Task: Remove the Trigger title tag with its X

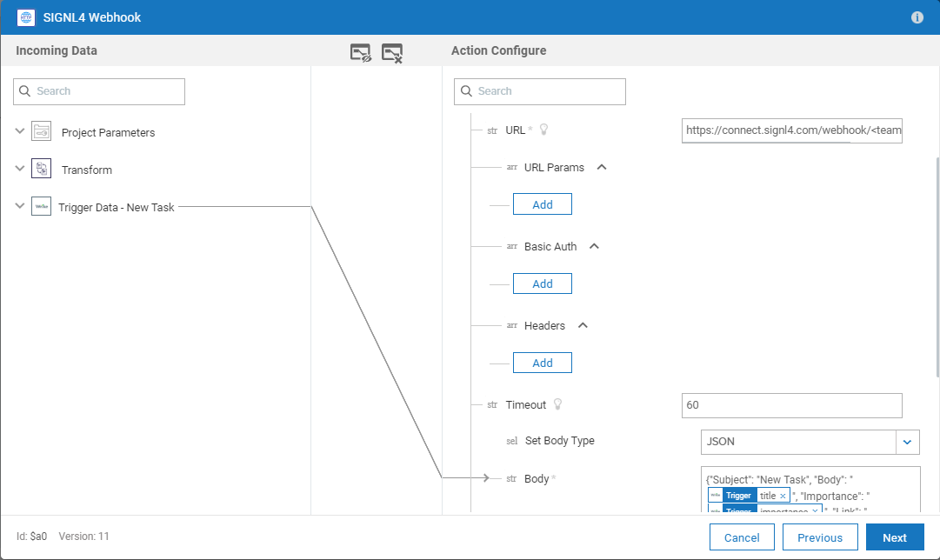Action: pos(783,496)
